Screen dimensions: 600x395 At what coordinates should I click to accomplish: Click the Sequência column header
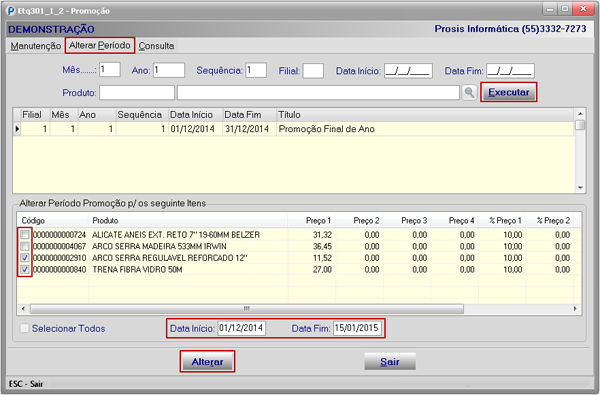point(142,115)
